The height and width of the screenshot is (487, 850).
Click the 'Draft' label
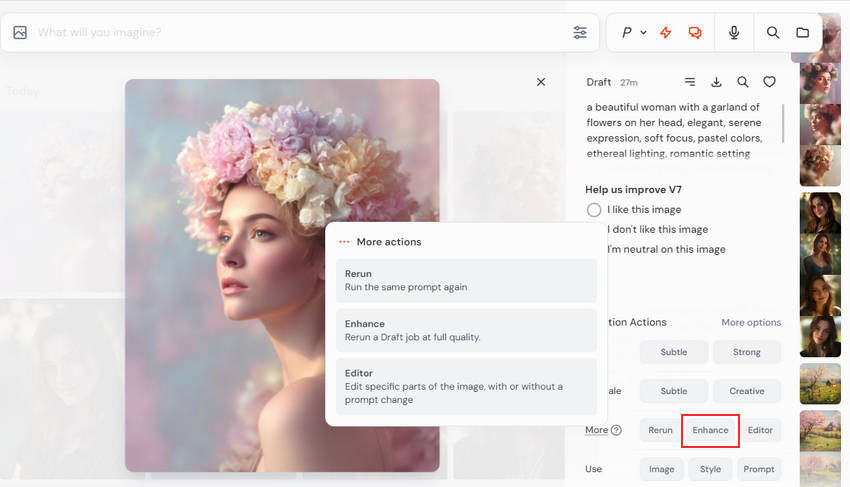coord(598,82)
